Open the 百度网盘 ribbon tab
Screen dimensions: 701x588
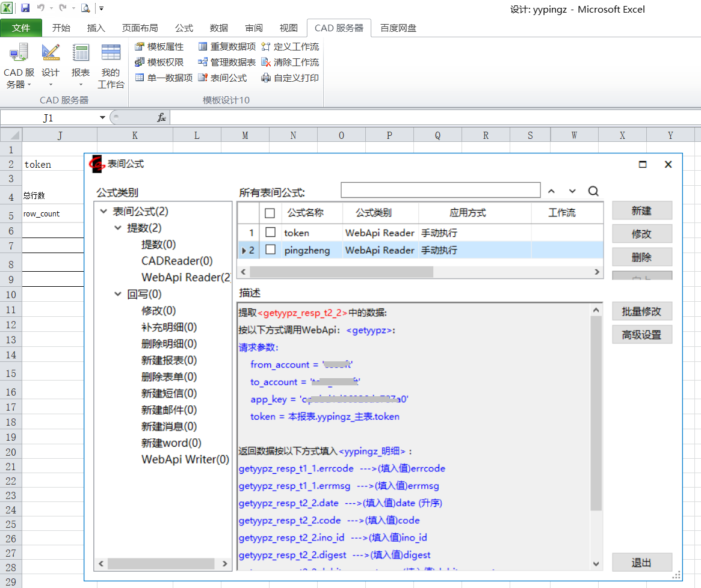(x=398, y=28)
